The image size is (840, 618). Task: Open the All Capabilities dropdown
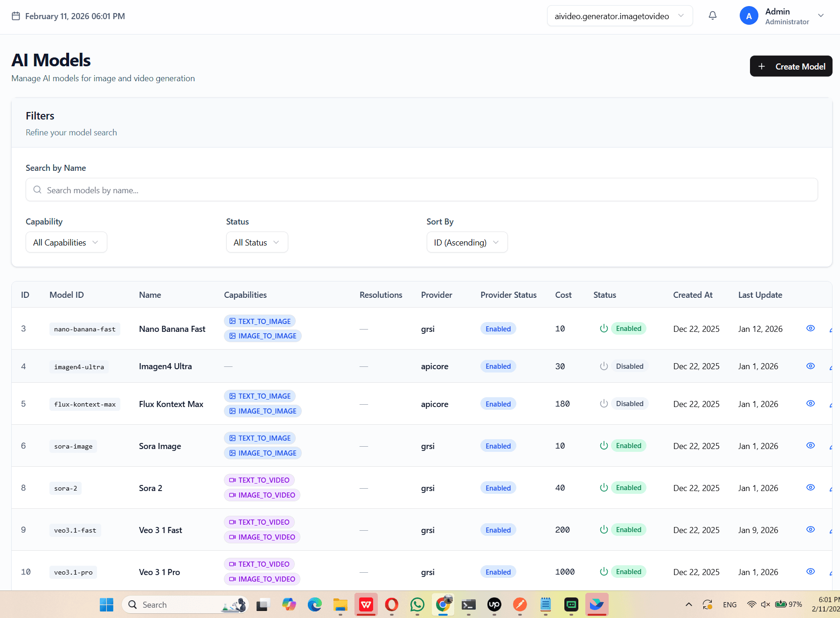[x=66, y=242]
